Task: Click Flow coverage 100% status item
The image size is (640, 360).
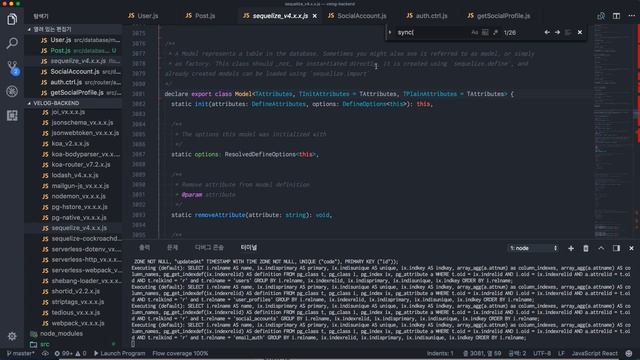Action: (x=180, y=353)
